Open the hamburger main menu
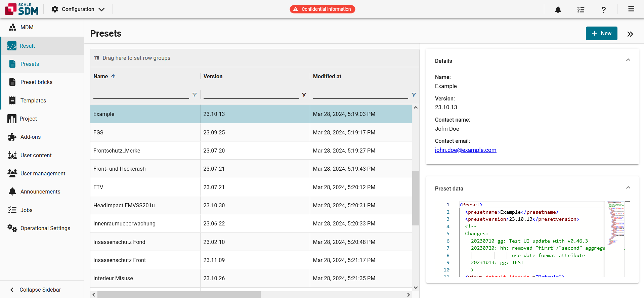 pos(631,9)
